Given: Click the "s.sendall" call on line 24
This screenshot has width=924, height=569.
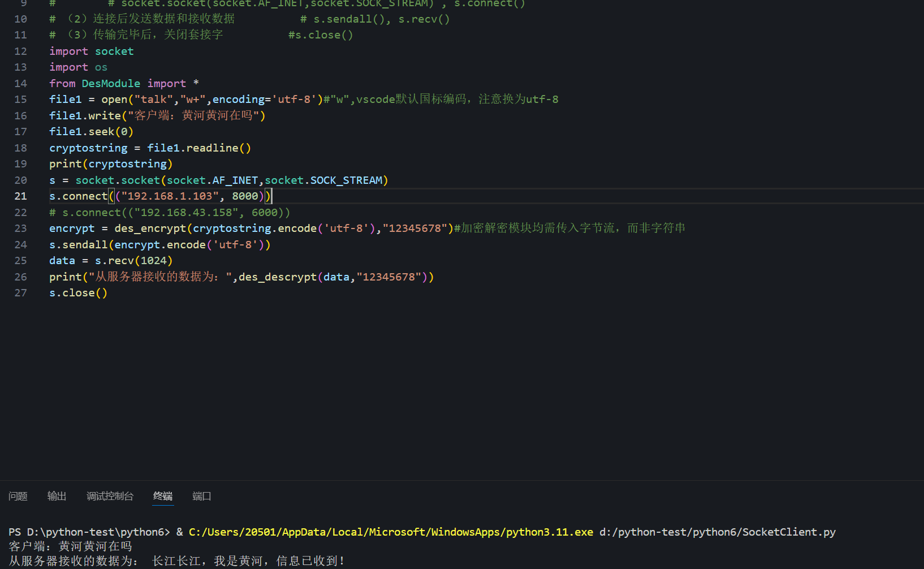Looking at the screenshot, I should (x=79, y=245).
